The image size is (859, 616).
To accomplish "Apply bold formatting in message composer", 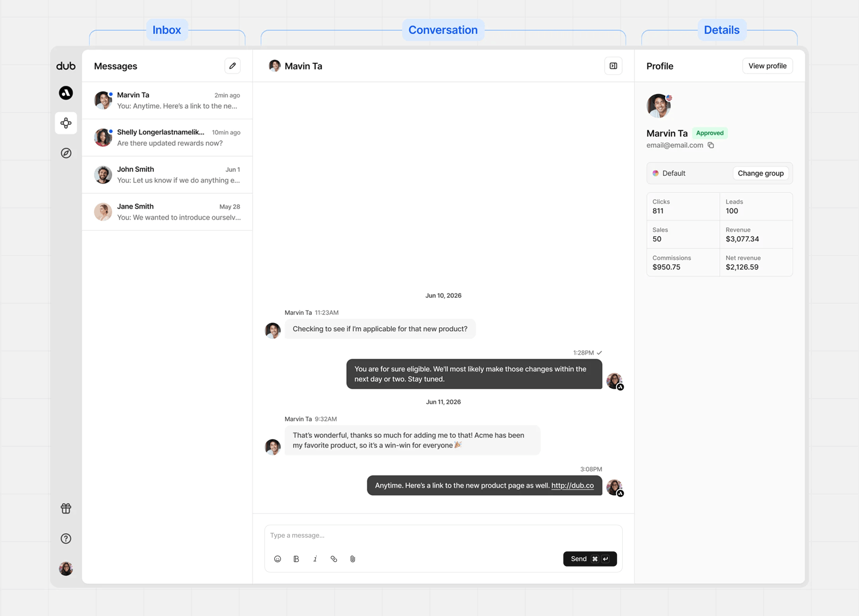I will (296, 559).
